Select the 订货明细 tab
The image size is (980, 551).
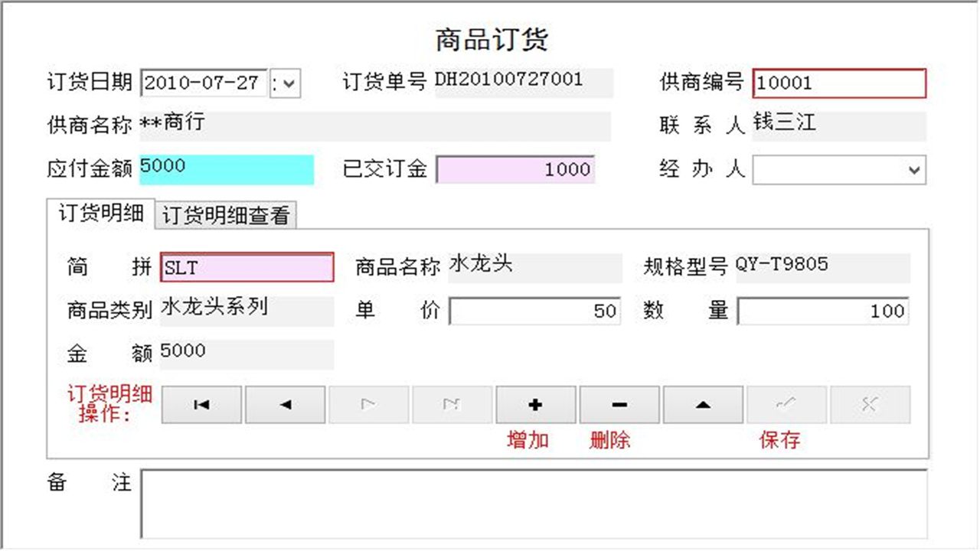pyautogui.click(x=100, y=214)
